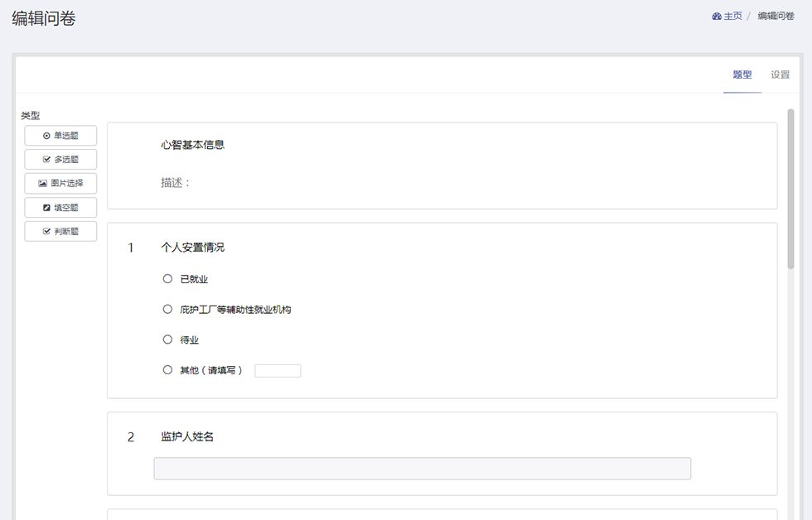Add a 判断题 question type
Image resolution: width=812 pixels, height=520 pixels.
[60, 231]
